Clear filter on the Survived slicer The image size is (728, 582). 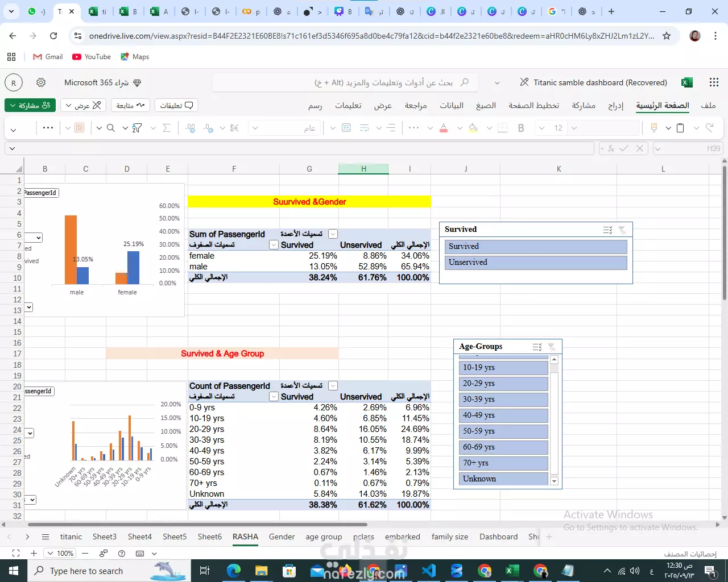click(x=622, y=230)
